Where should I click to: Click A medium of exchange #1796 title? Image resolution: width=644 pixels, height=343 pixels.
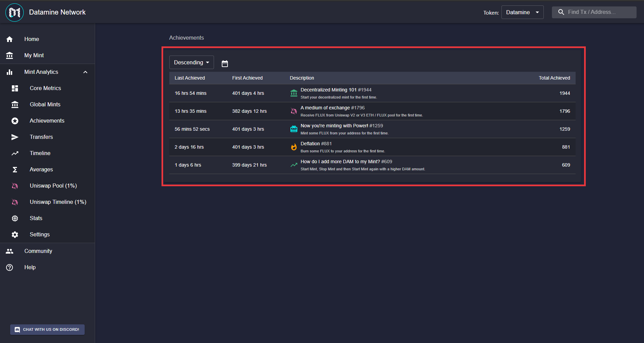pos(332,108)
